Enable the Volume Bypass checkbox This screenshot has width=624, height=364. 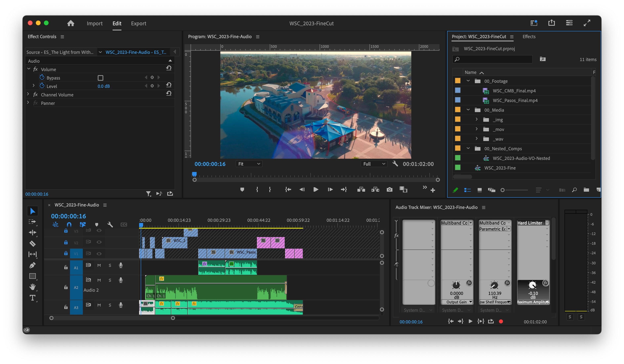[100, 78]
